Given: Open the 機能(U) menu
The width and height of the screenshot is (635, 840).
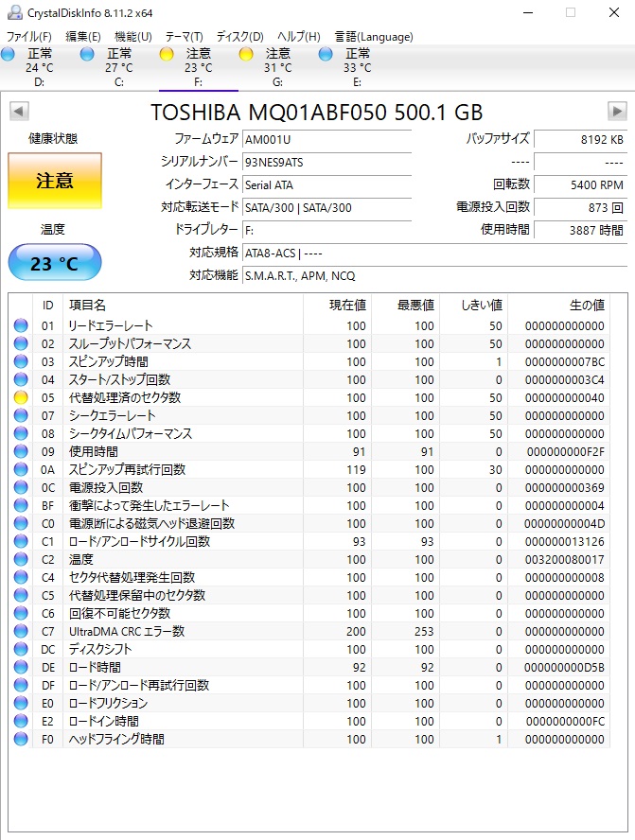Looking at the screenshot, I should click(x=132, y=37).
